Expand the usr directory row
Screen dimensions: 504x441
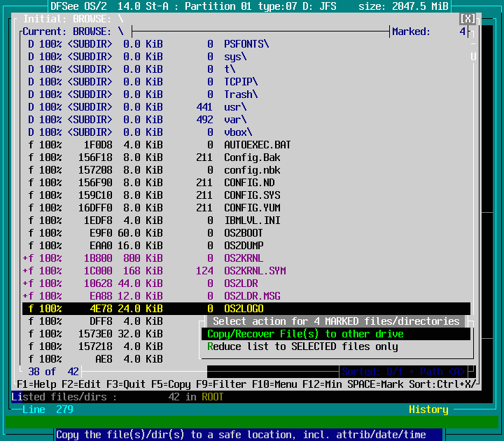234,107
